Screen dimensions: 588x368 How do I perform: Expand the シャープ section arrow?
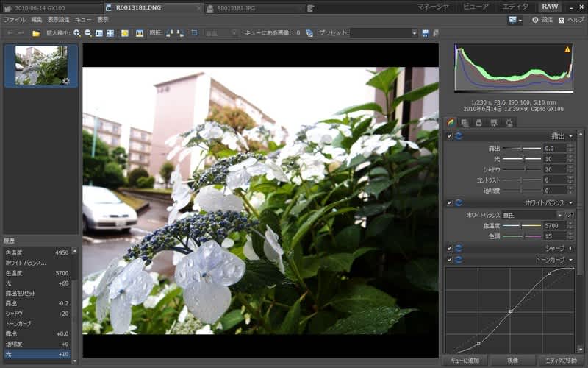(571, 248)
